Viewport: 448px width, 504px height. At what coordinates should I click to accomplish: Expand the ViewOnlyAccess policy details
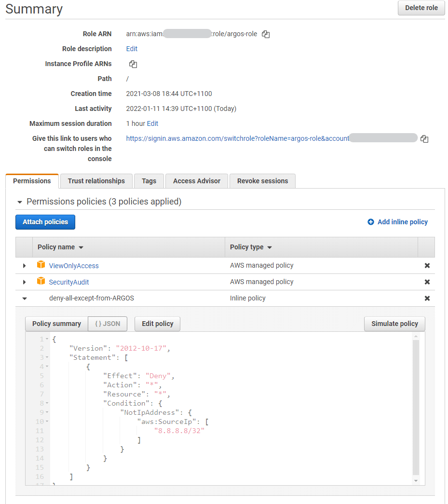(24, 265)
